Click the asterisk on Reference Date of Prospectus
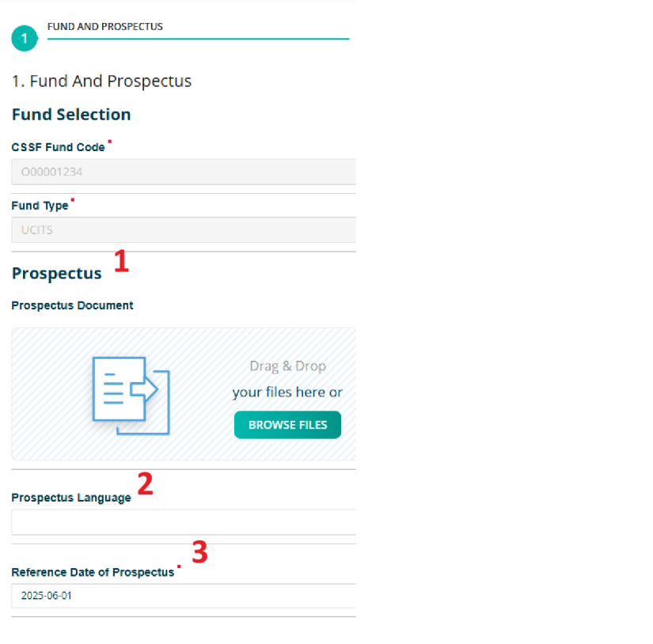Screen dimensions: 653x644 tap(179, 567)
